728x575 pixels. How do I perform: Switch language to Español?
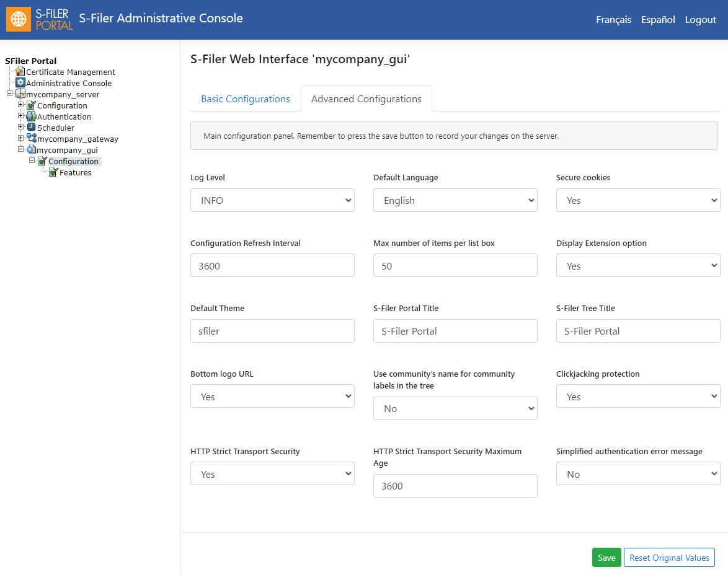click(x=658, y=19)
